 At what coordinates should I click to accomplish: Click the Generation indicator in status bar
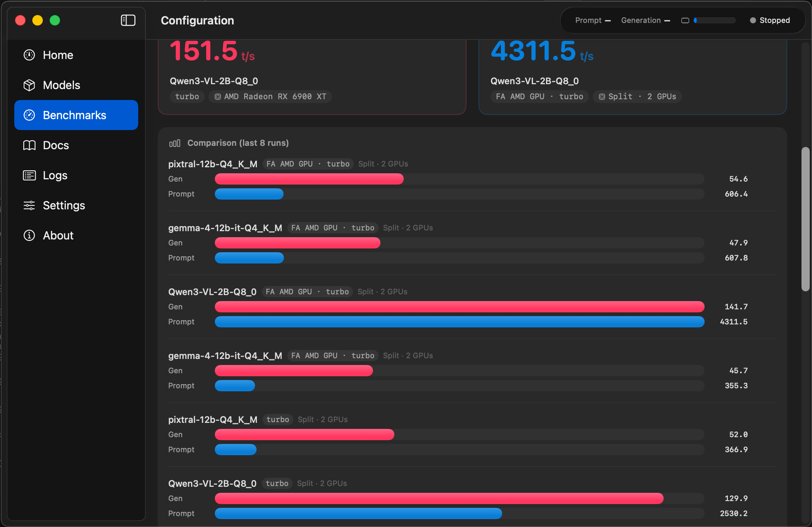[x=646, y=20]
